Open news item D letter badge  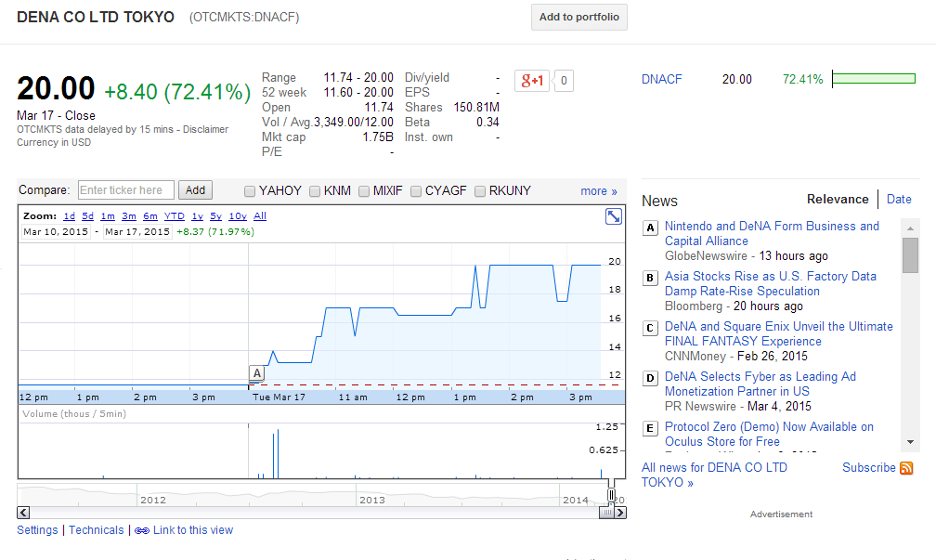click(x=650, y=378)
